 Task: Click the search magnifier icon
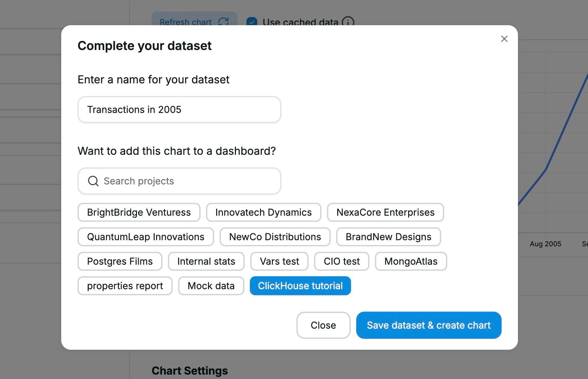(93, 181)
